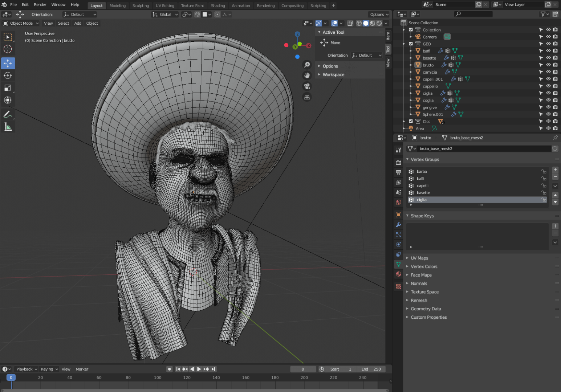Switch to wireframe viewport shading

pyautogui.click(x=359, y=23)
